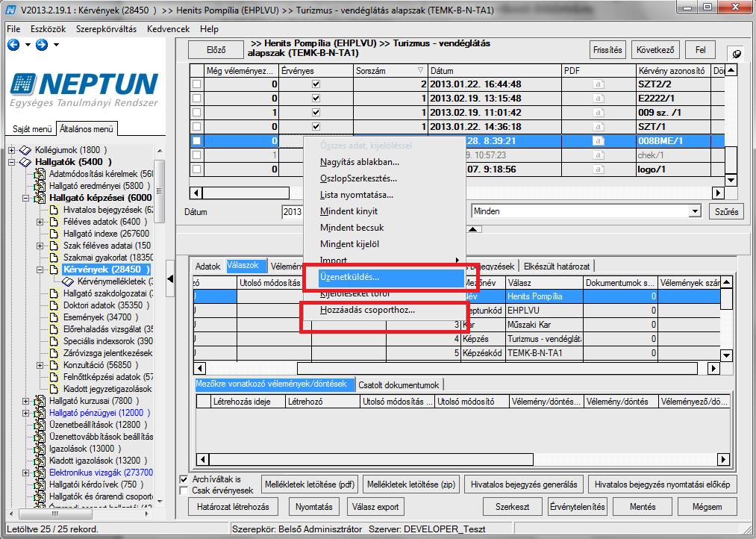Switch to the Saját menü tab
The width and height of the screenshot is (756, 539).
(x=32, y=129)
